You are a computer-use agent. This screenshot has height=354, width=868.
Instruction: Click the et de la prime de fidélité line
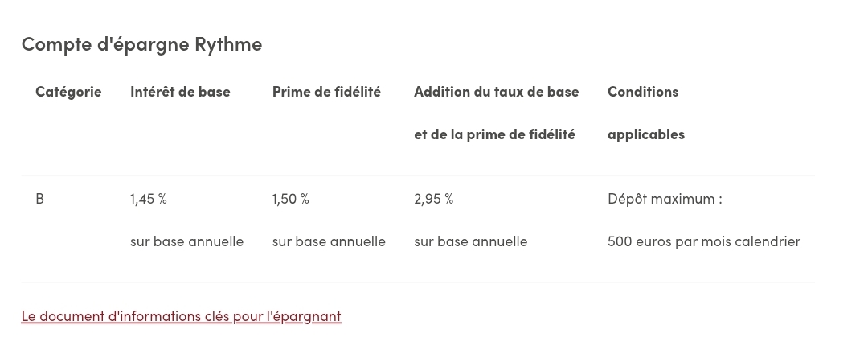coord(495,134)
